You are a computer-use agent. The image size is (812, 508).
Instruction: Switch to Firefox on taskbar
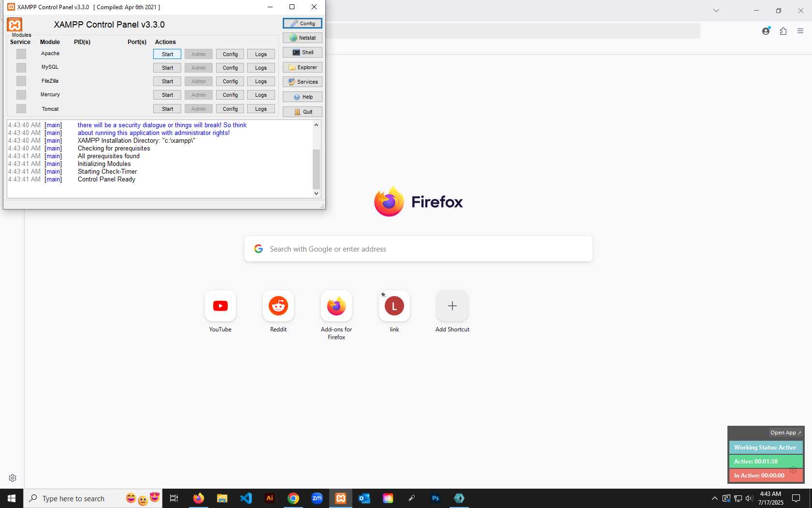(x=199, y=498)
